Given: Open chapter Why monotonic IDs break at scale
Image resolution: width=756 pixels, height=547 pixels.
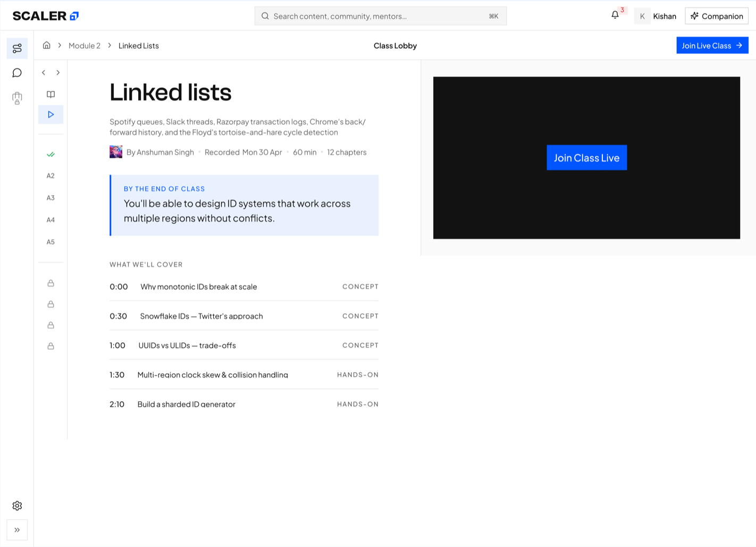Looking at the screenshot, I should (244, 287).
